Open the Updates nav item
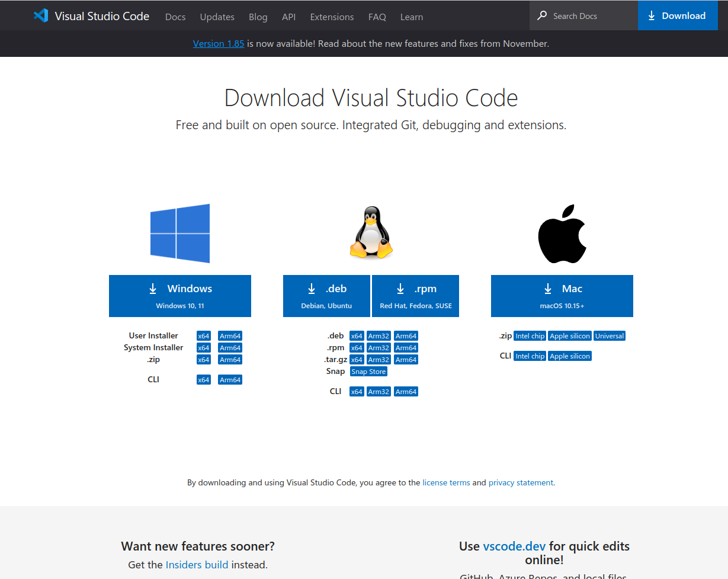728x579 pixels. click(x=217, y=17)
